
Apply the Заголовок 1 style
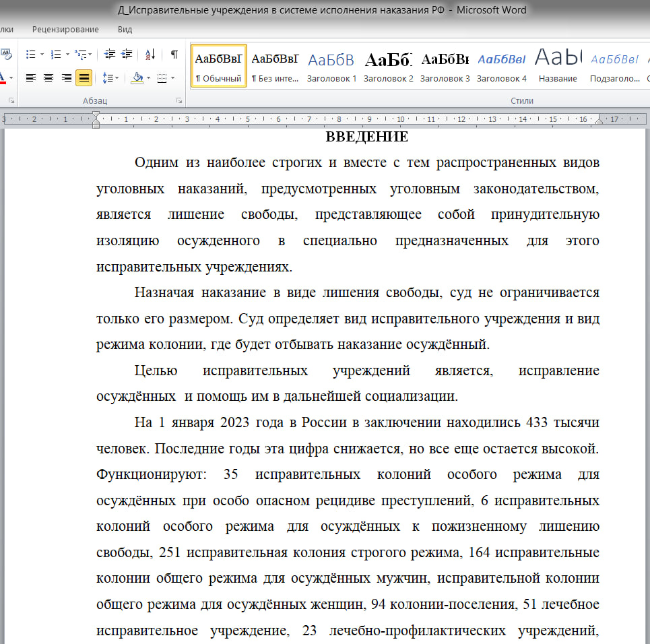[331, 66]
